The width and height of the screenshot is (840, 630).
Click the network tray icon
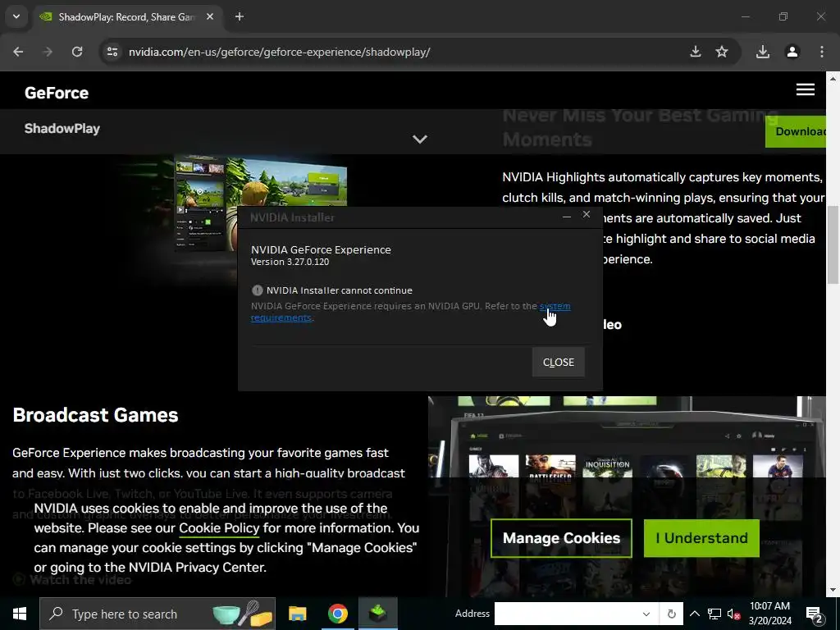point(714,614)
